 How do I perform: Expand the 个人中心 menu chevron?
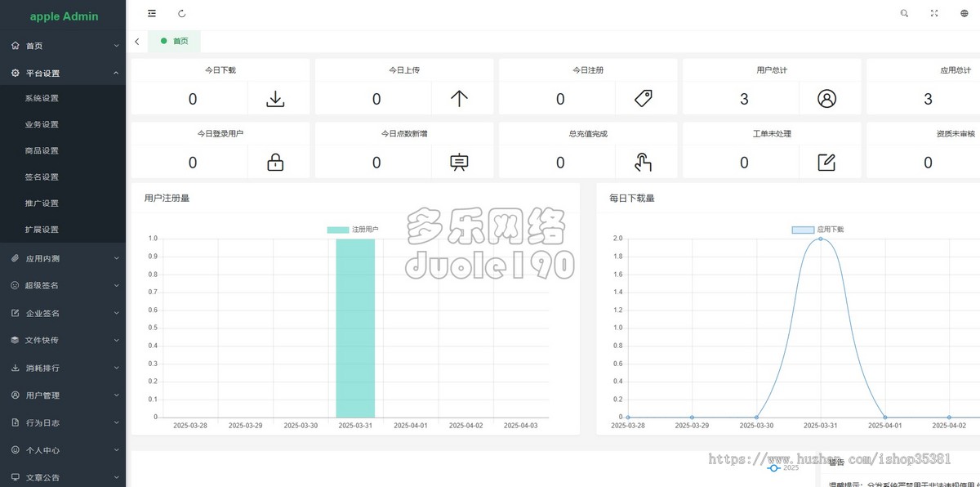tap(116, 449)
